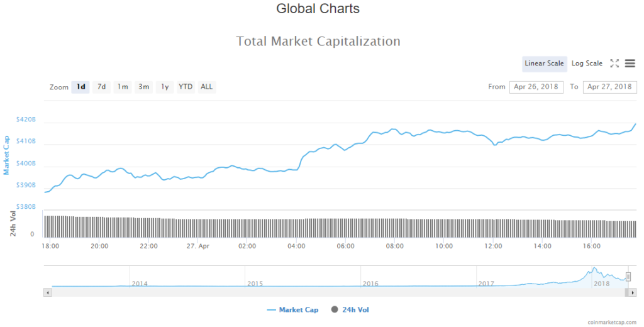Select the 7d zoom range
The height and width of the screenshot is (327, 644).
click(101, 87)
